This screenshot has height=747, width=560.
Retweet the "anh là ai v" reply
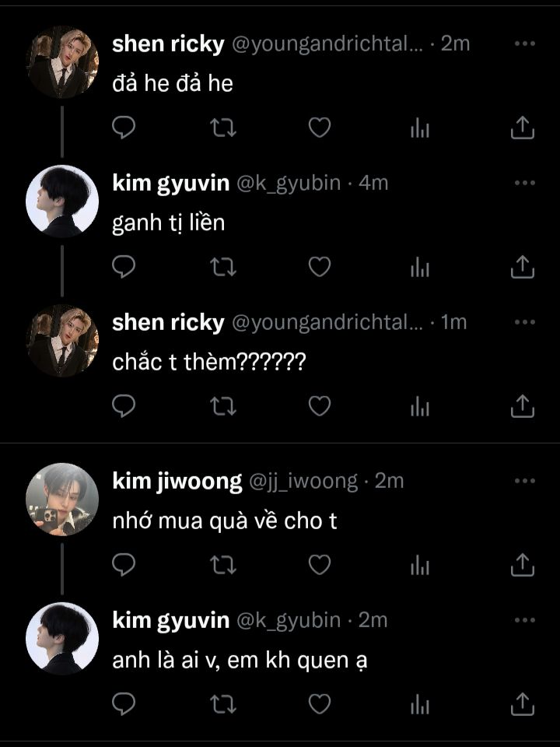point(223,704)
